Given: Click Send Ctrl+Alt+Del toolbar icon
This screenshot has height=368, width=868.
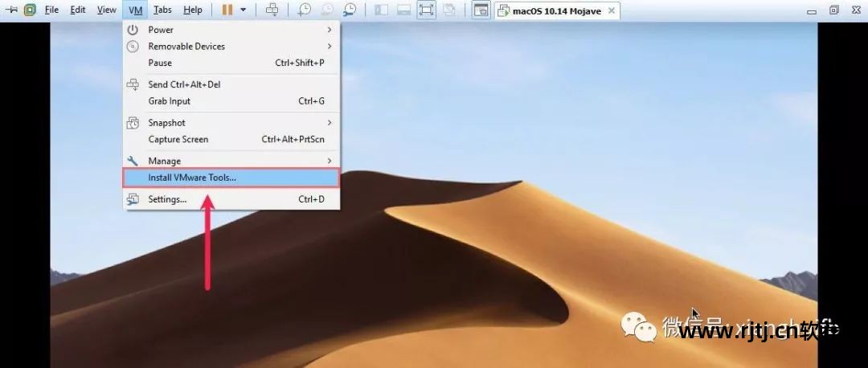Looking at the screenshot, I should click(272, 10).
